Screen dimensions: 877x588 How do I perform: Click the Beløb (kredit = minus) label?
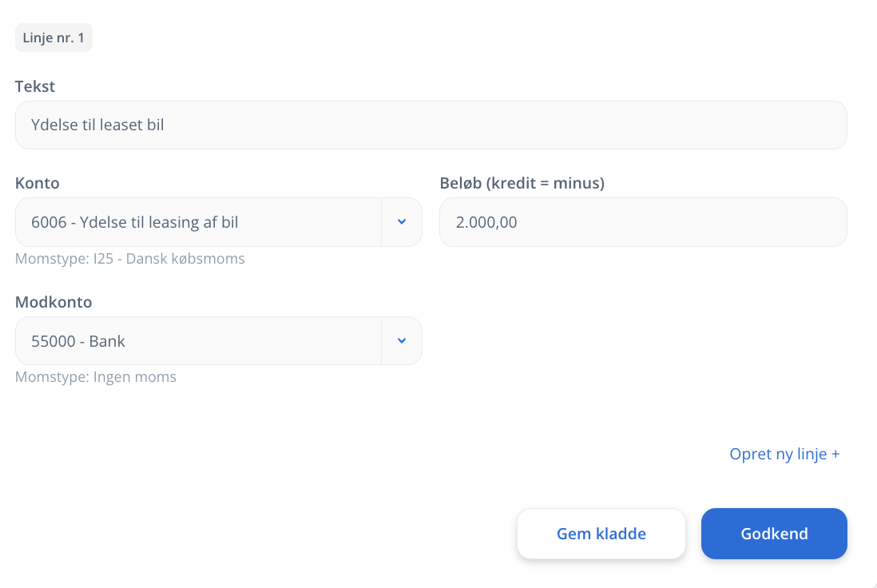pyautogui.click(x=522, y=183)
